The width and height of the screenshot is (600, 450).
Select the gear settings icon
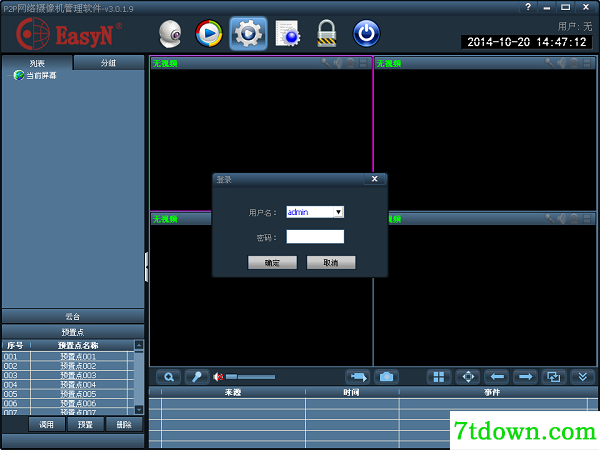coord(248,34)
